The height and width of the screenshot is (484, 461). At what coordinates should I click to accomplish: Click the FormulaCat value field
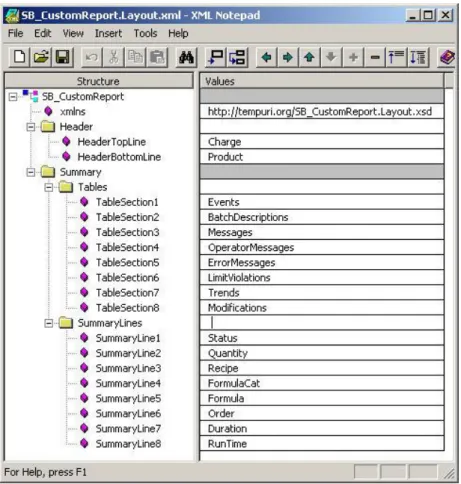click(322, 383)
